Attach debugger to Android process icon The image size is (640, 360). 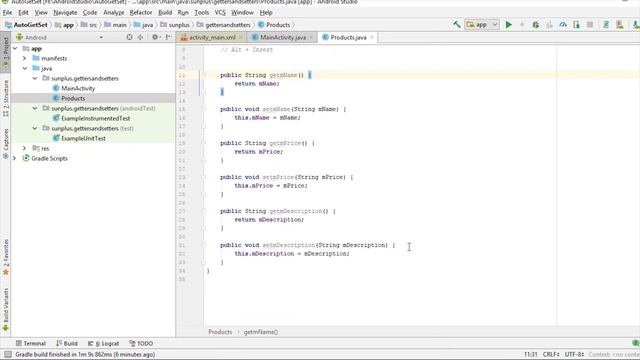click(576, 25)
